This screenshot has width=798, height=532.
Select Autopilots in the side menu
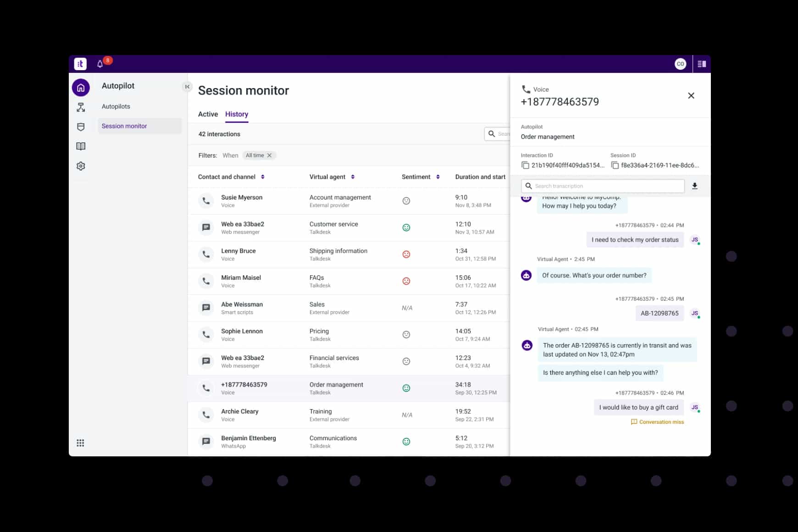(x=116, y=106)
